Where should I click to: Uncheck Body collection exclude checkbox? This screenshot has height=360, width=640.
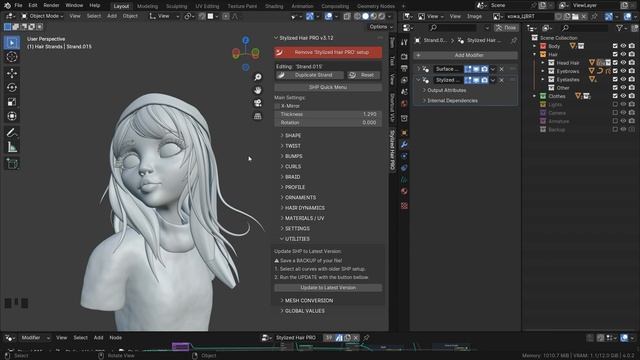(615, 46)
